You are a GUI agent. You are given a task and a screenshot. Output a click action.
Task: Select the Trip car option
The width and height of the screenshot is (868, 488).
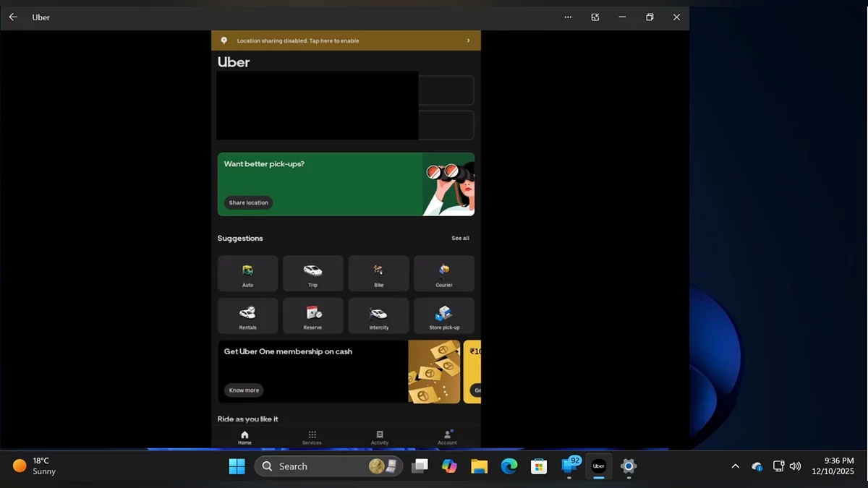click(x=312, y=273)
